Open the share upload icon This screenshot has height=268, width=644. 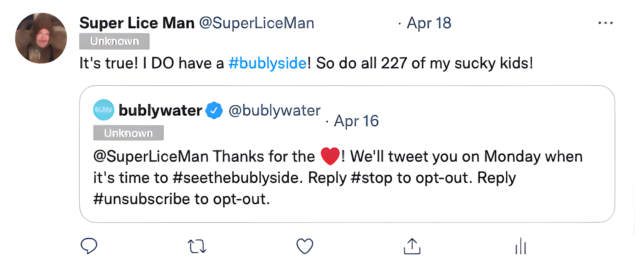tap(412, 246)
